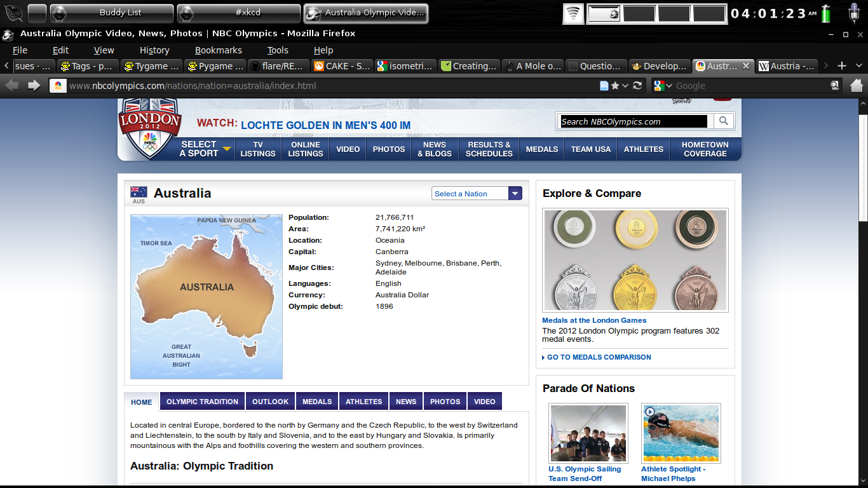Click in the Search NBCOlympics.com field
The width and height of the screenshot is (868, 488).
(x=633, y=121)
